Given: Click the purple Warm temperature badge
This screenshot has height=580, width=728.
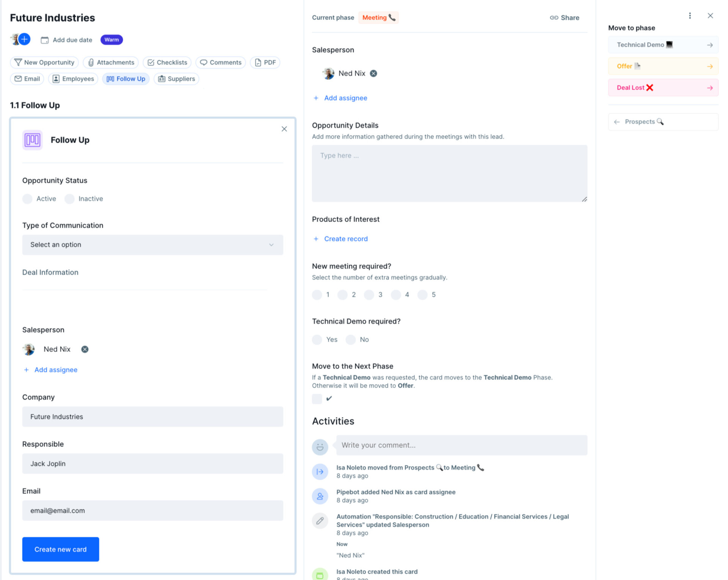Looking at the screenshot, I should [x=111, y=39].
